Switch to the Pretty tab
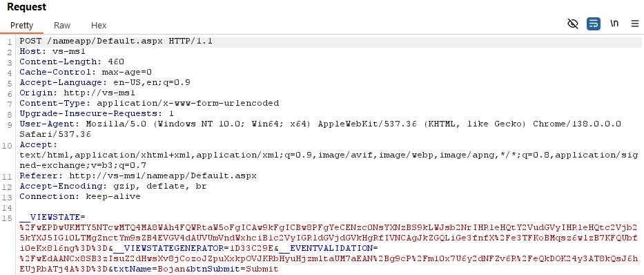 [22, 25]
